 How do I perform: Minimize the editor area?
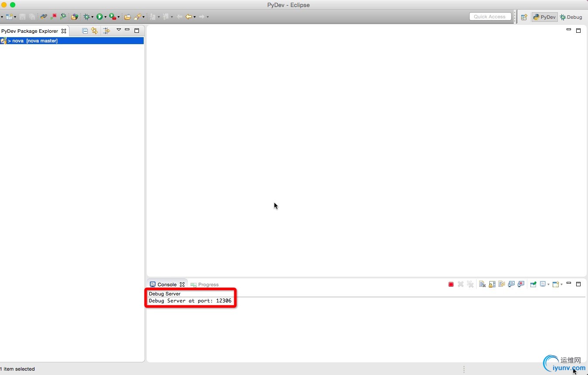pyautogui.click(x=568, y=30)
